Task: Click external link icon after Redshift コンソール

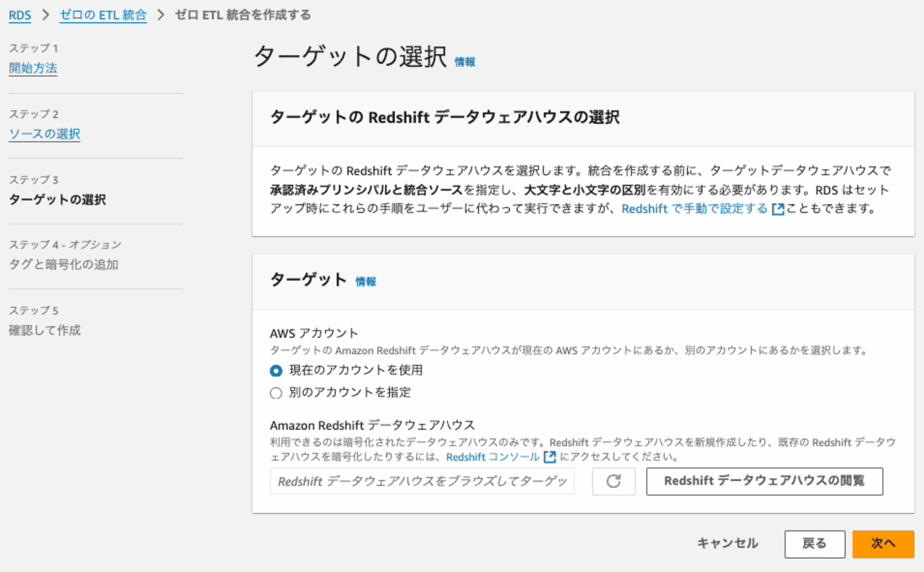Action: [550, 457]
